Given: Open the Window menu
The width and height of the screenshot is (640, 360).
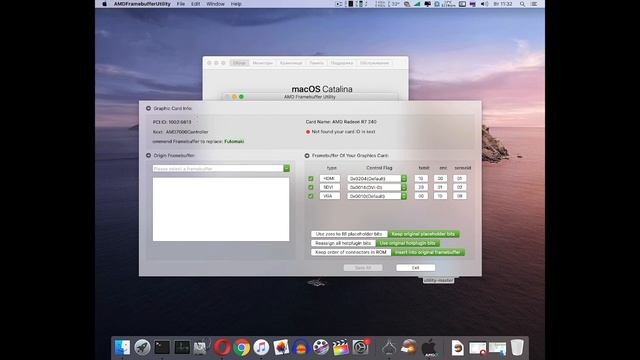Looking at the screenshot, I should (215, 4).
